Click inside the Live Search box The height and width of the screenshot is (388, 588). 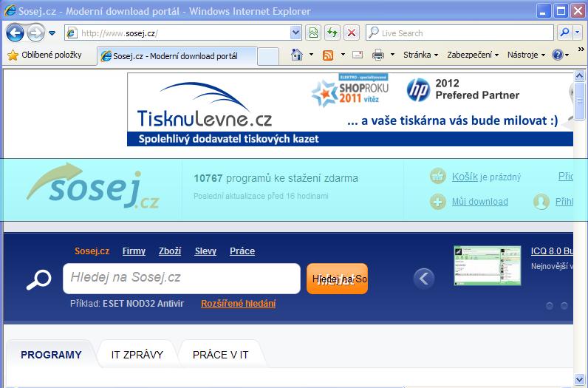click(459, 33)
